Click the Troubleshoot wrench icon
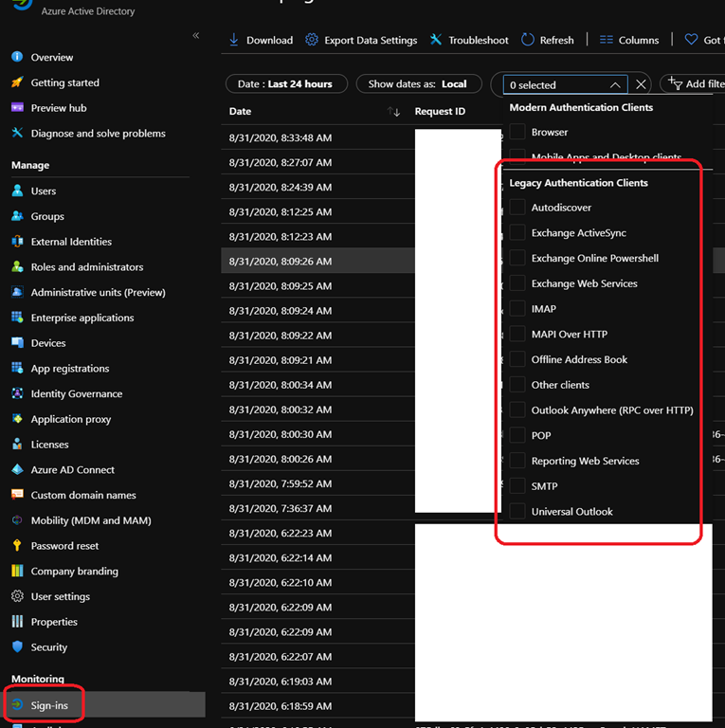 pos(436,40)
